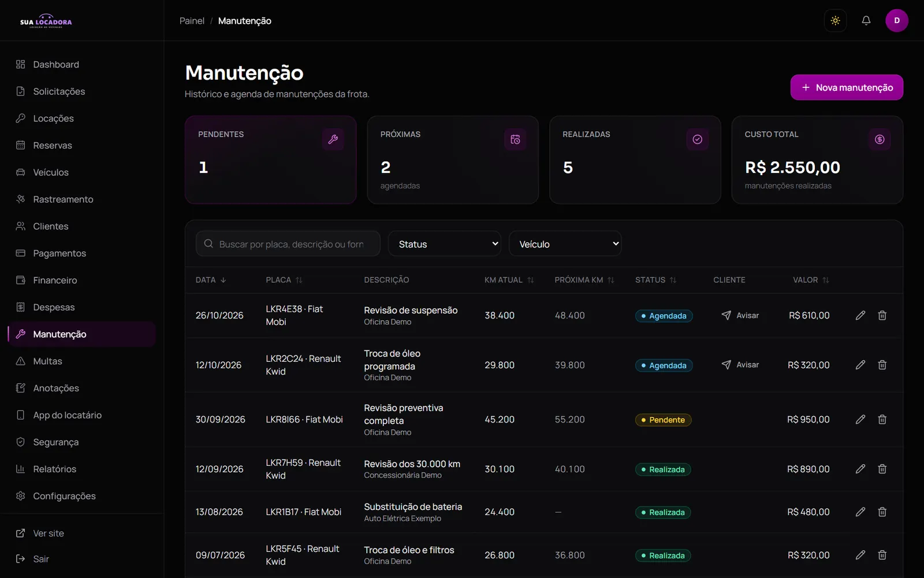Edit the Troca de óleo programada row

coord(860,365)
